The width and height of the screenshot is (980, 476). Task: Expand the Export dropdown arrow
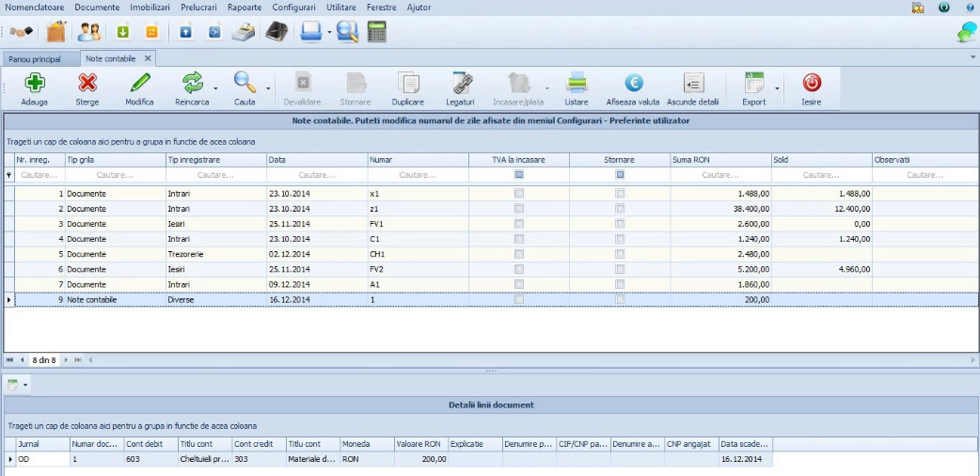pos(777,88)
